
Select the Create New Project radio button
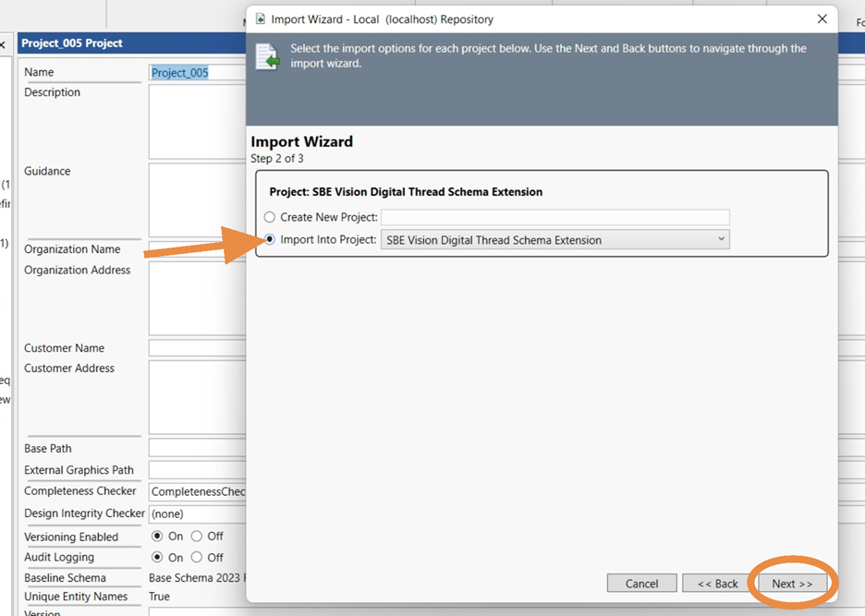pyautogui.click(x=270, y=217)
